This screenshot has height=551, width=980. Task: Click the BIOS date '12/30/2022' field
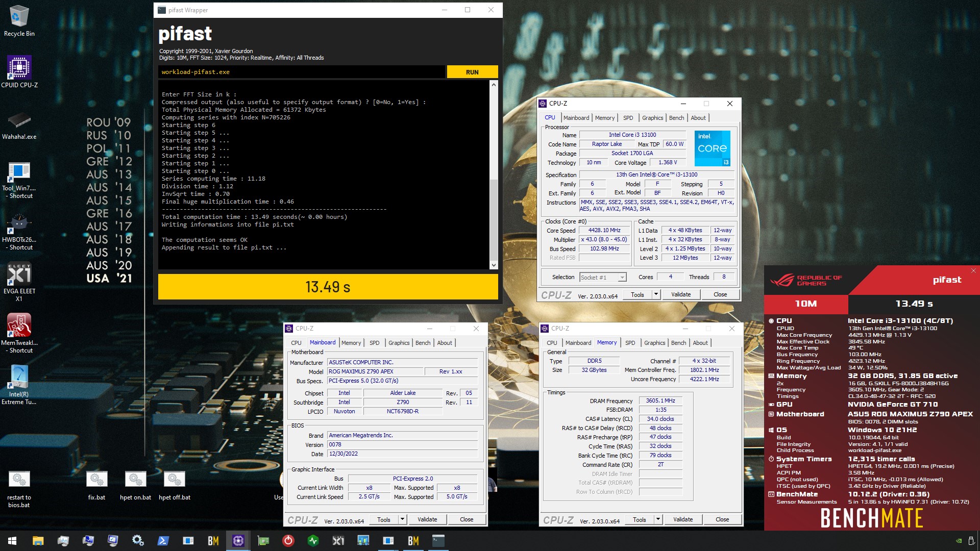click(403, 454)
